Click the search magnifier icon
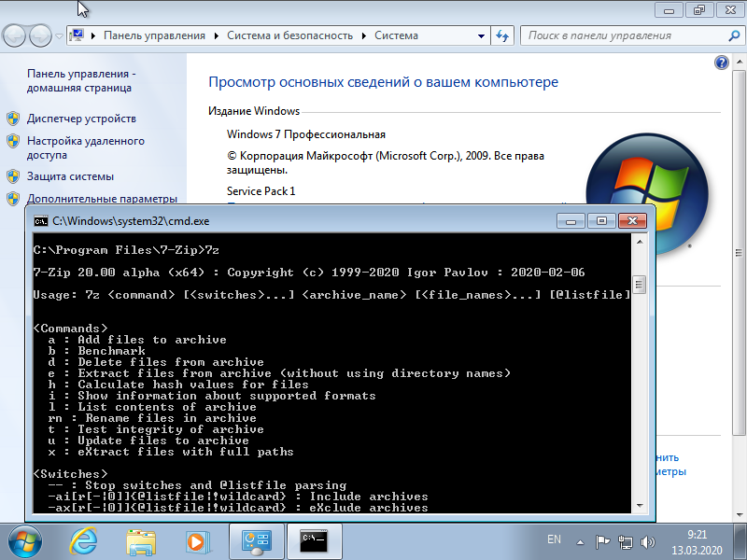 (734, 35)
